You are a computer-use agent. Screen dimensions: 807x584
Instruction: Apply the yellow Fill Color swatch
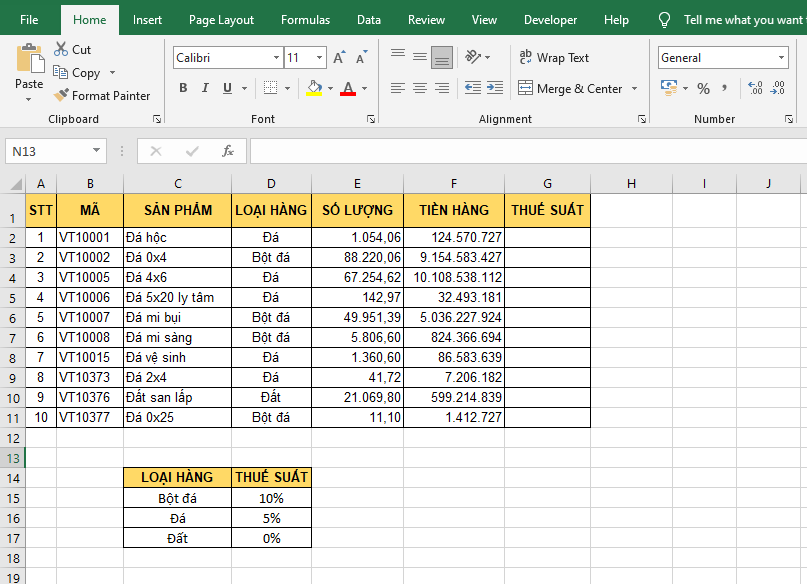(x=314, y=89)
